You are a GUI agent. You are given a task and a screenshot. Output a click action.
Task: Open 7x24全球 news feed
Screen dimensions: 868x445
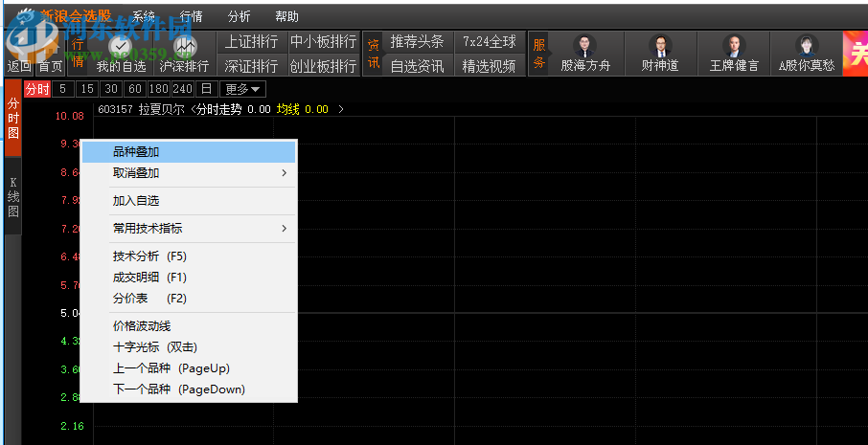490,41
